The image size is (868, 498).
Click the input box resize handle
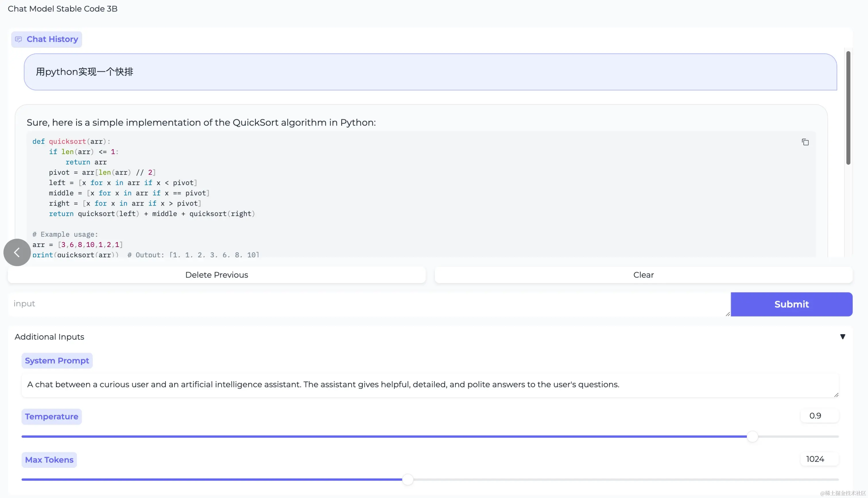tap(727, 314)
